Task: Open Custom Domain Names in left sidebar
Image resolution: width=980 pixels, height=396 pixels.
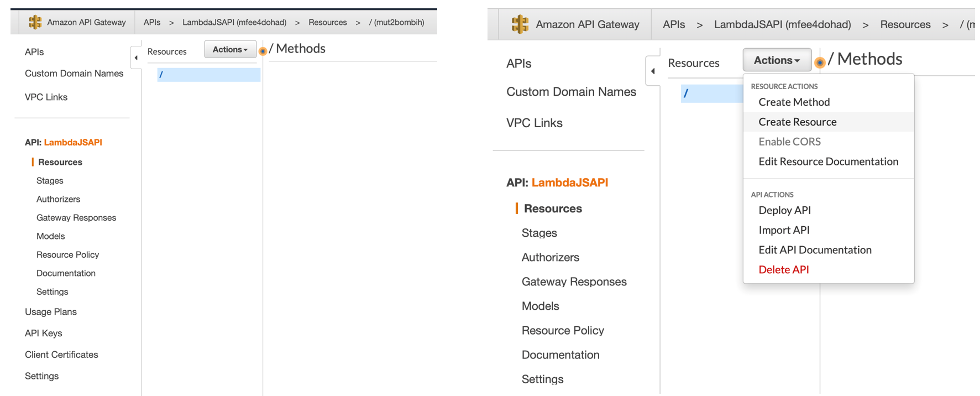Action: point(74,74)
